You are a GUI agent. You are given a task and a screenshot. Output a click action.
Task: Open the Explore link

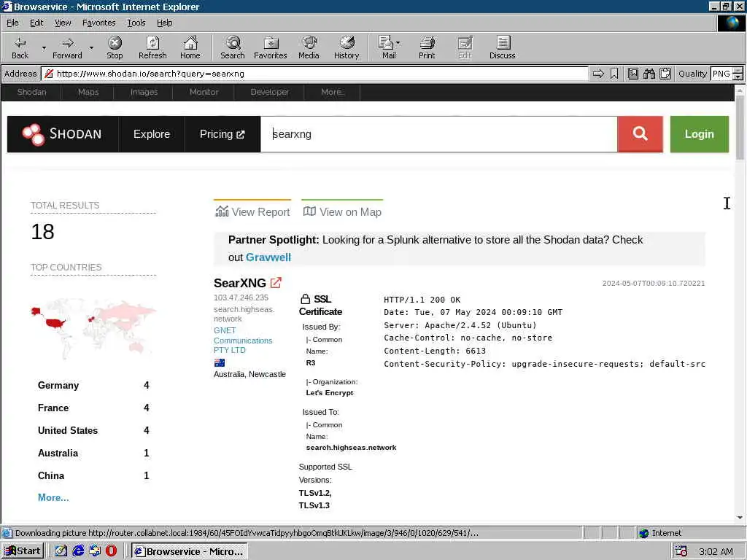152,134
